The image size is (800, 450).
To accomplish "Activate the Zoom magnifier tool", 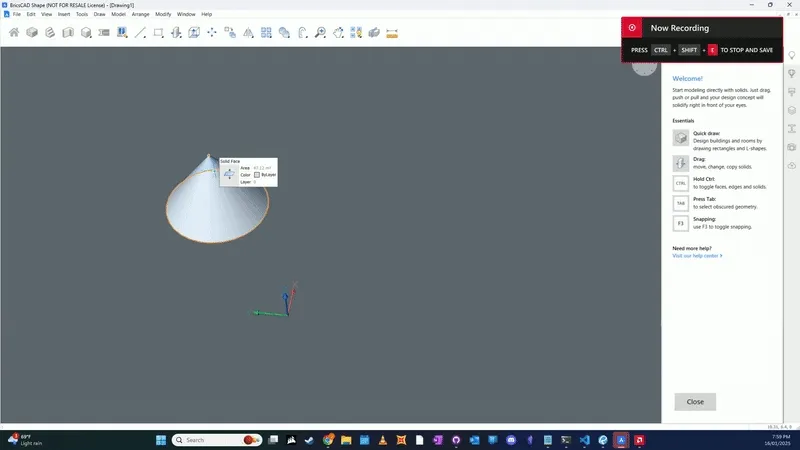I will click(x=320, y=33).
